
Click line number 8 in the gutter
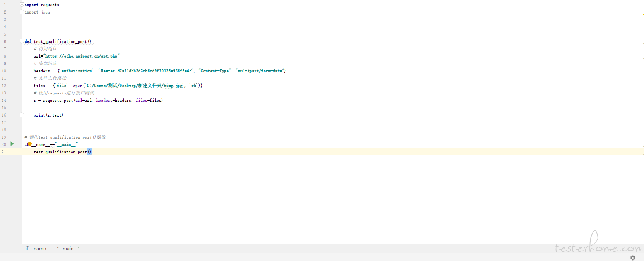[5, 56]
